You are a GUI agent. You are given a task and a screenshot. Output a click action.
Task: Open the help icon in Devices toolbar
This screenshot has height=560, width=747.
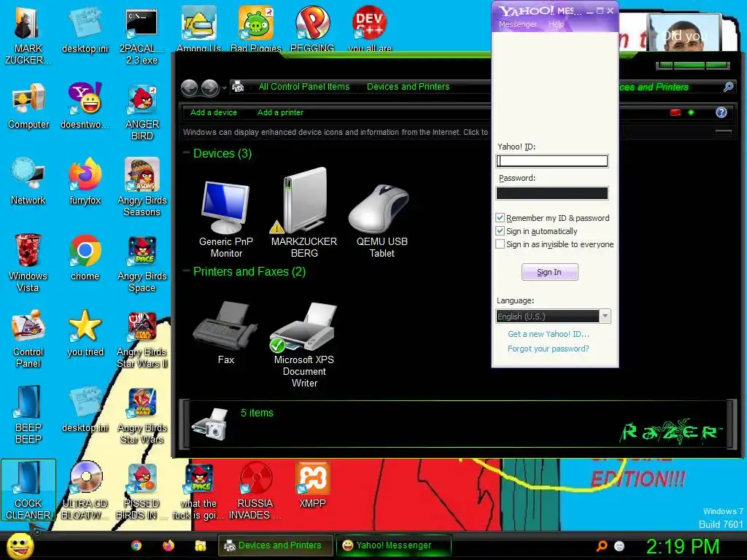point(721,112)
